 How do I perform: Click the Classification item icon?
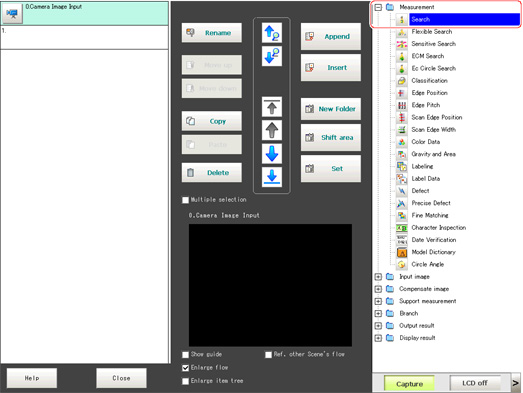click(x=402, y=81)
